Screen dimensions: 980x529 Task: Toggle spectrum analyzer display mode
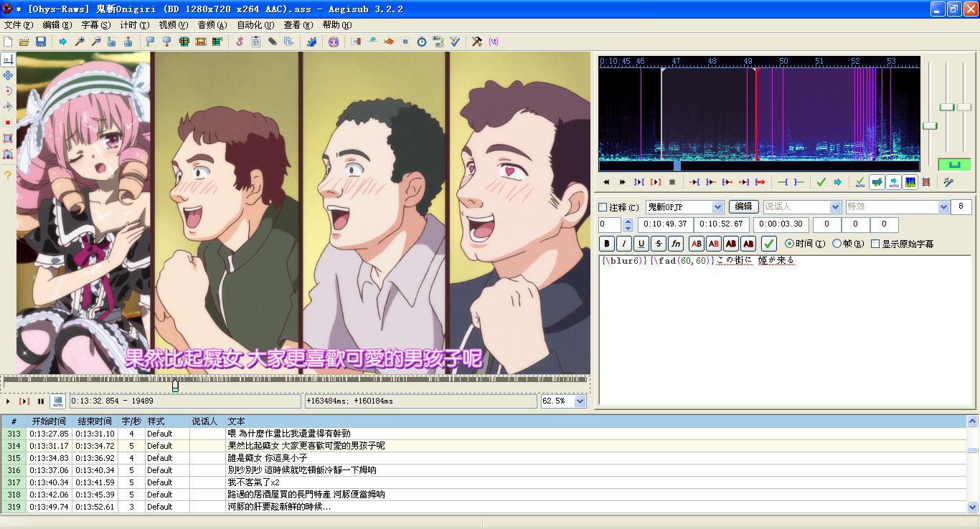(x=910, y=182)
